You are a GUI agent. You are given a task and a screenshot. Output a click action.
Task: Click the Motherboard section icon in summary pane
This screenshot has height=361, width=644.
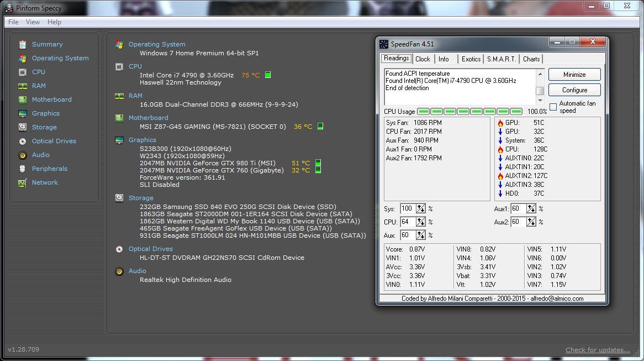point(119,118)
